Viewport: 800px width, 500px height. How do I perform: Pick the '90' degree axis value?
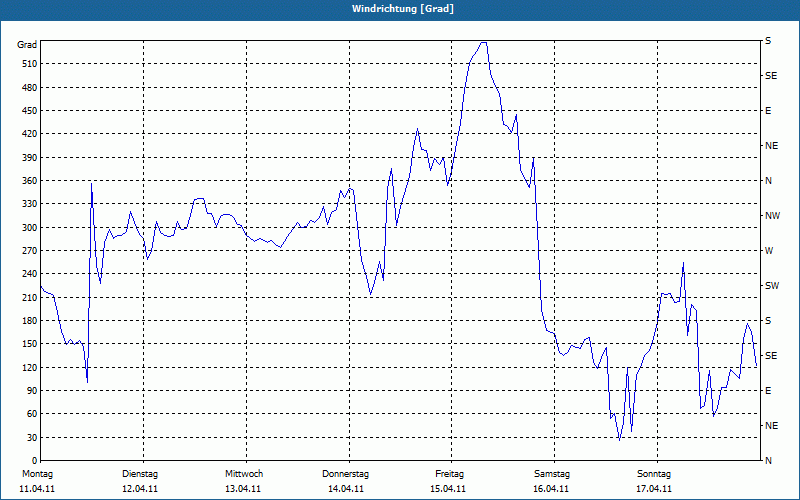[32, 391]
